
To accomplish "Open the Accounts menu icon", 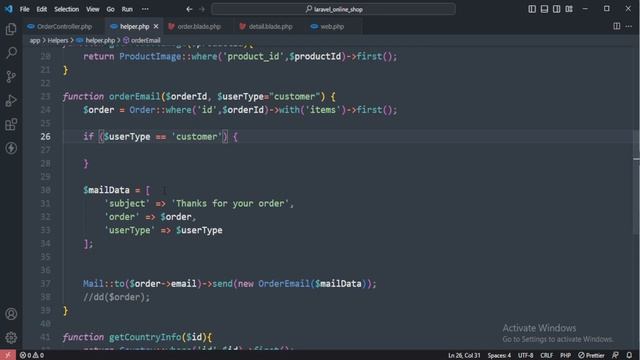I will pyautogui.click(x=11, y=313).
